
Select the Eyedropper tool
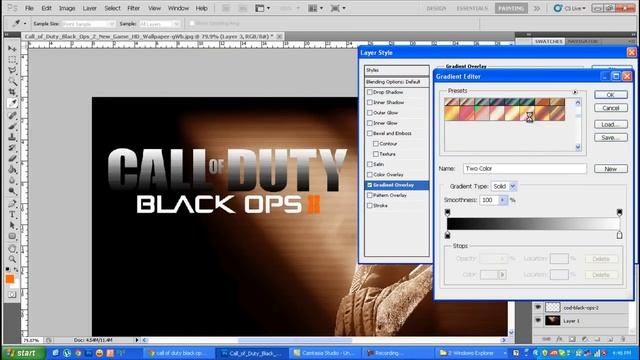coord(12,103)
